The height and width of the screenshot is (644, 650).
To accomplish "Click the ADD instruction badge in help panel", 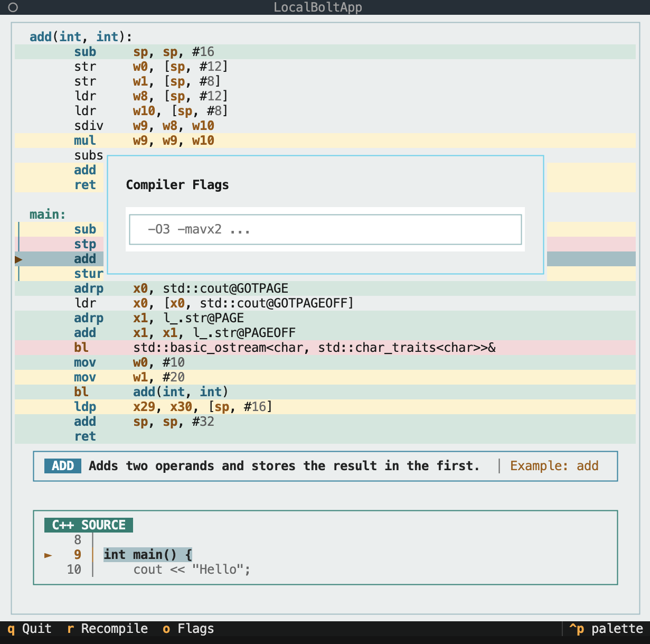I will click(x=63, y=466).
